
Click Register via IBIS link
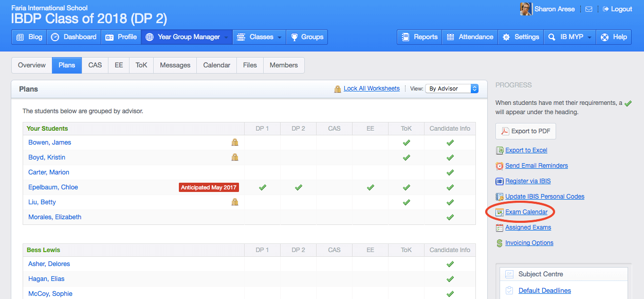coord(528,181)
